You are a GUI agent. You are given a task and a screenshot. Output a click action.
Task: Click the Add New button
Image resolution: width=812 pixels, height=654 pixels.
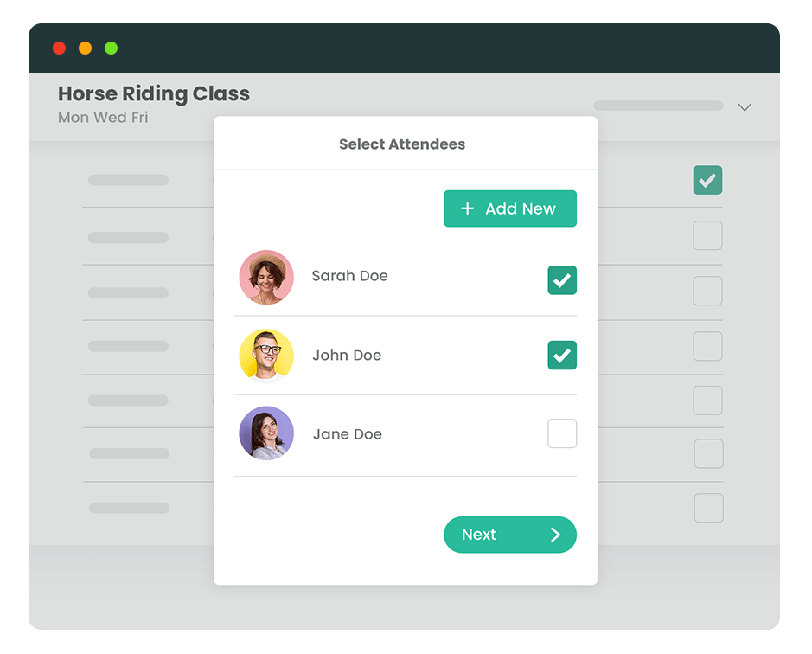510,208
